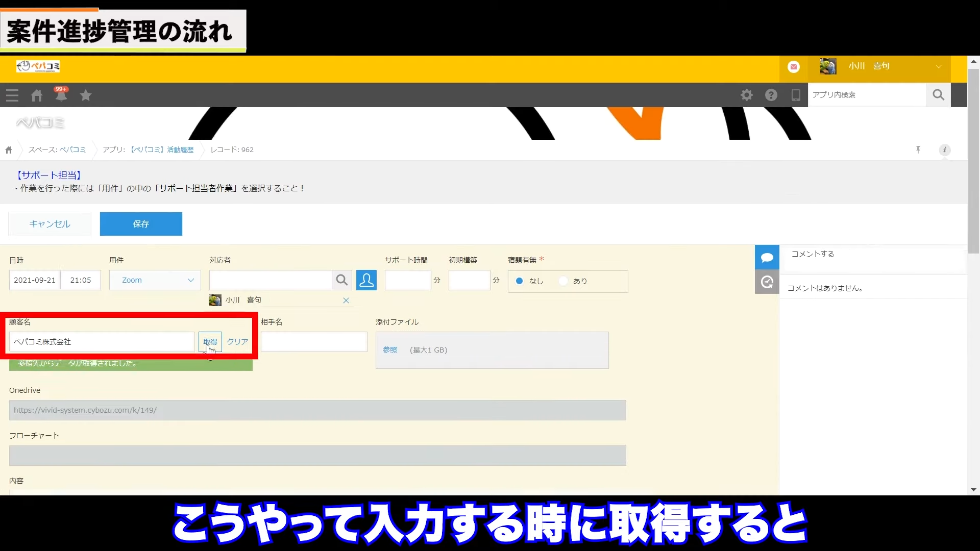This screenshot has height=551, width=980.
Task: Click the クリア link next to 取得
Action: tap(237, 342)
